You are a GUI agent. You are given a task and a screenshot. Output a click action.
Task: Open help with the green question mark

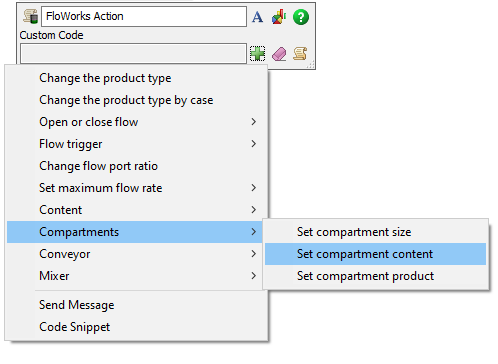(301, 17)
